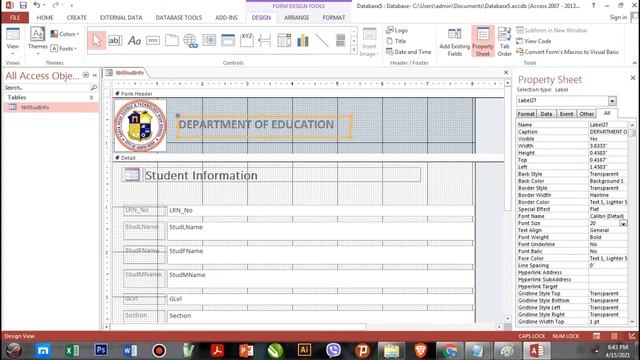Switch to the EXTERNAL DATA tab
Viewport: 640px width, 360px height.
(121, 18)
